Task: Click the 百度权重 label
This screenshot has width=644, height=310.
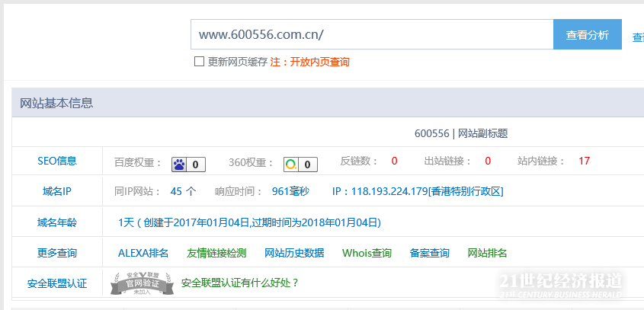Action: coord(139,162)
